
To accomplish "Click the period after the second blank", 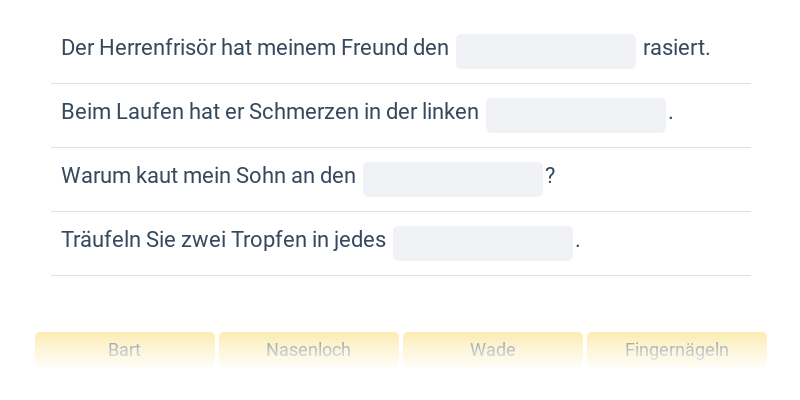I will (671, 114).
